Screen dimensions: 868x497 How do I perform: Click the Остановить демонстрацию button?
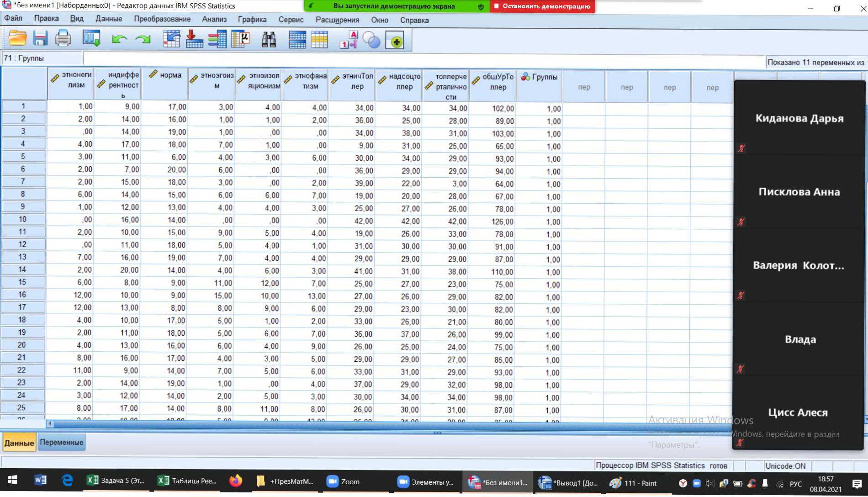542,6
